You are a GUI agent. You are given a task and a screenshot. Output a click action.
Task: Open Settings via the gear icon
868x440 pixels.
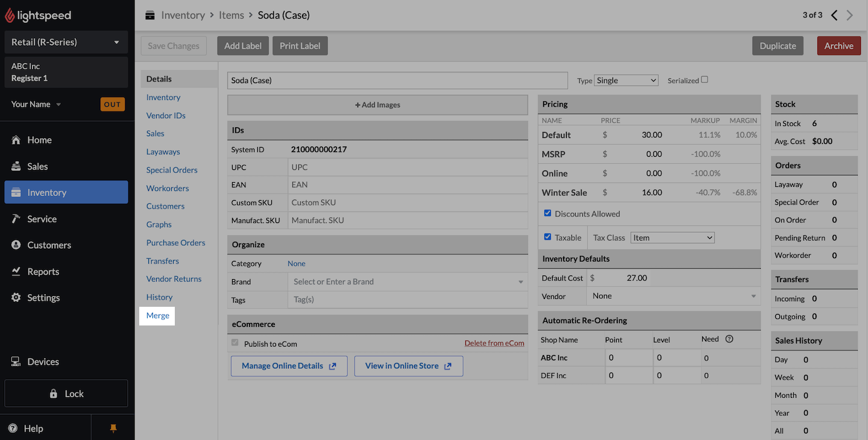point(16,298)
